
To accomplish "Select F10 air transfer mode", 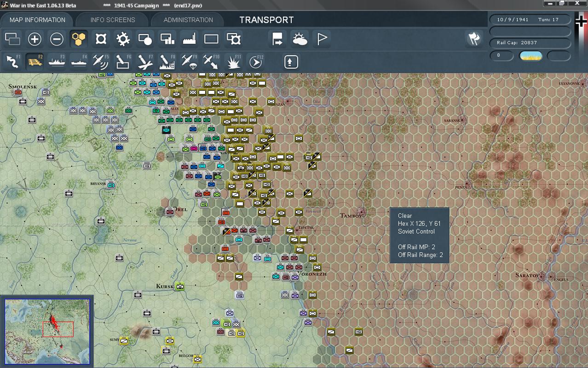I will (x=211, y=61).
